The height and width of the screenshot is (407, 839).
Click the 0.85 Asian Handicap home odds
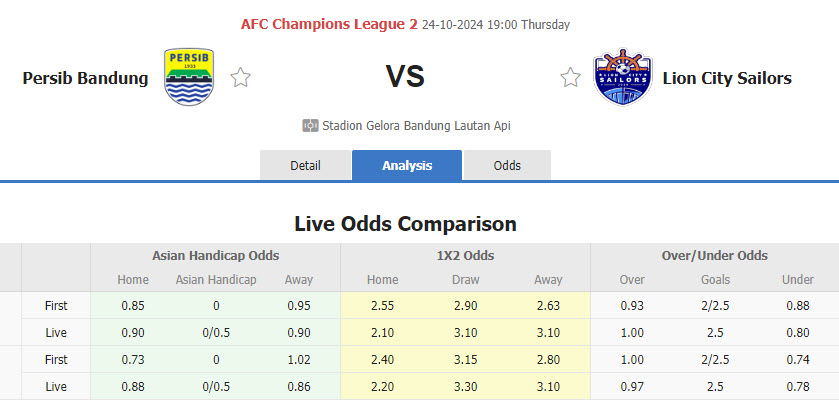pos(132,306)
